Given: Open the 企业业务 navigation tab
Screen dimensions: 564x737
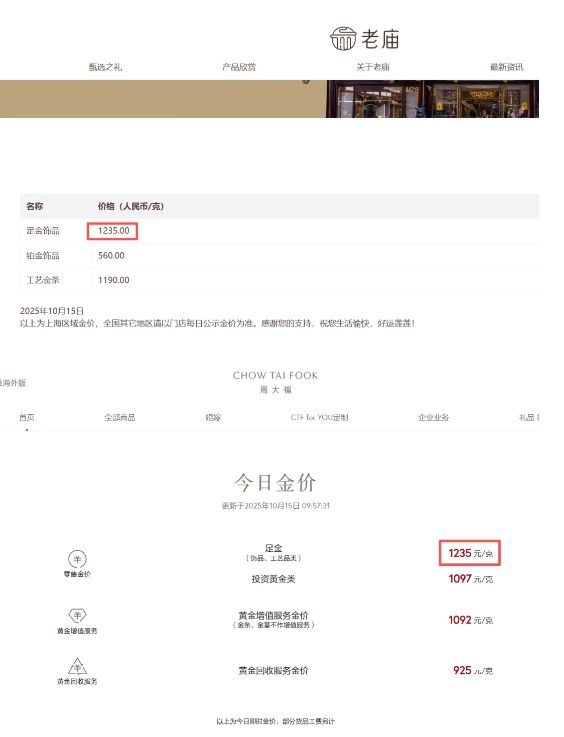Looking at the screenshot, I should 434,417.
